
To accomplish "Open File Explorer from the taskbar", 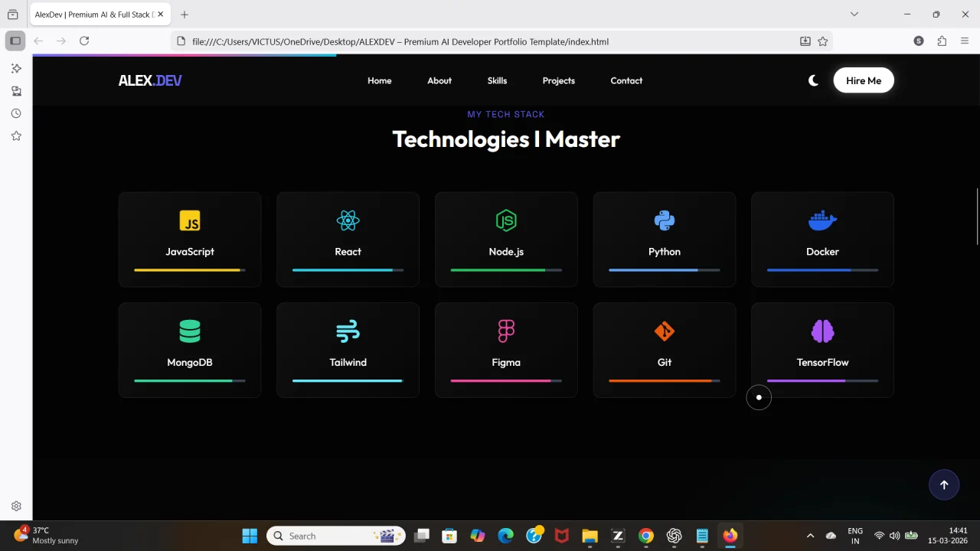I will pos(589,536).
